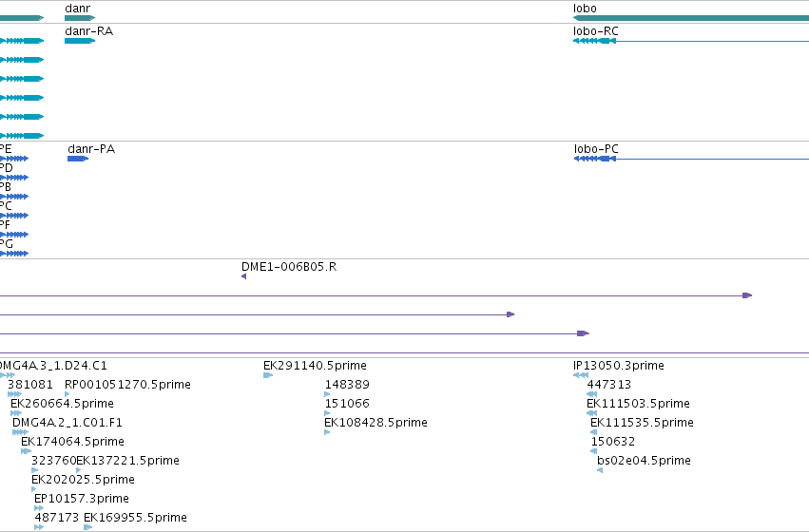Click the 381081 EST label
The image size is (809, 532).
point(29,384)
